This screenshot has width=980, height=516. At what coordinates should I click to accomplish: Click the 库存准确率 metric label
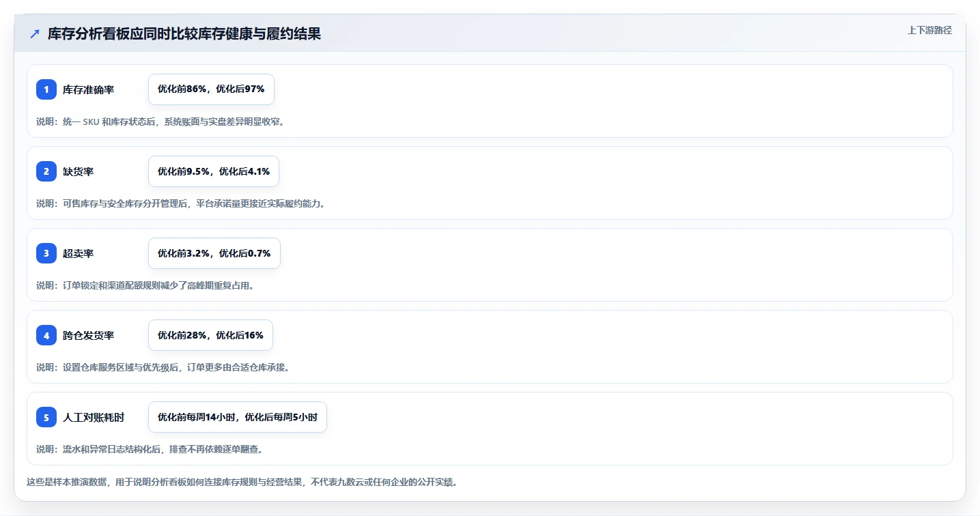pos(89,89)
